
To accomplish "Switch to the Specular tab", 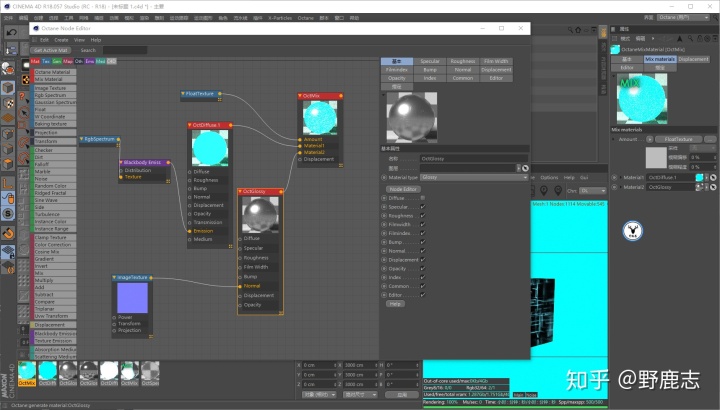I will [430, 61].
